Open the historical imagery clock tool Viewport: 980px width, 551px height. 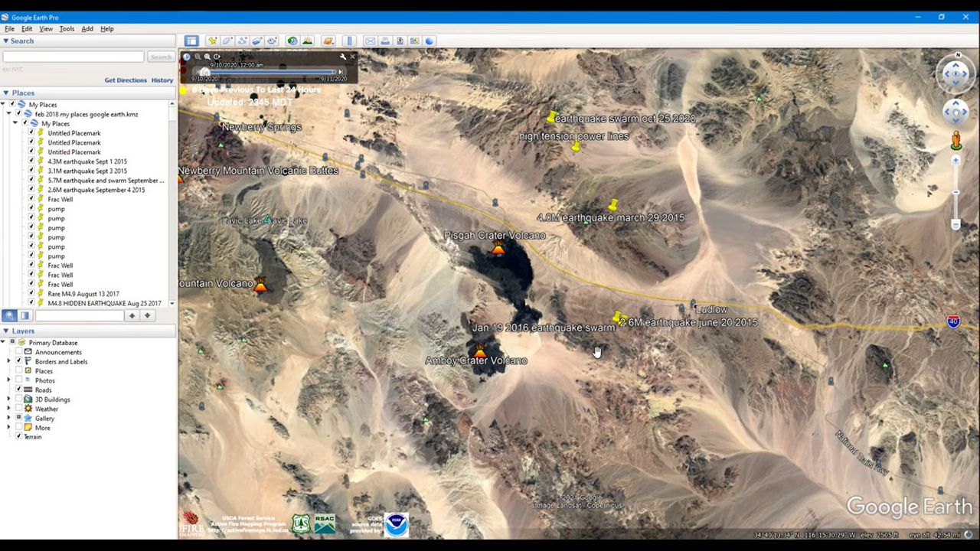(292, 41)
